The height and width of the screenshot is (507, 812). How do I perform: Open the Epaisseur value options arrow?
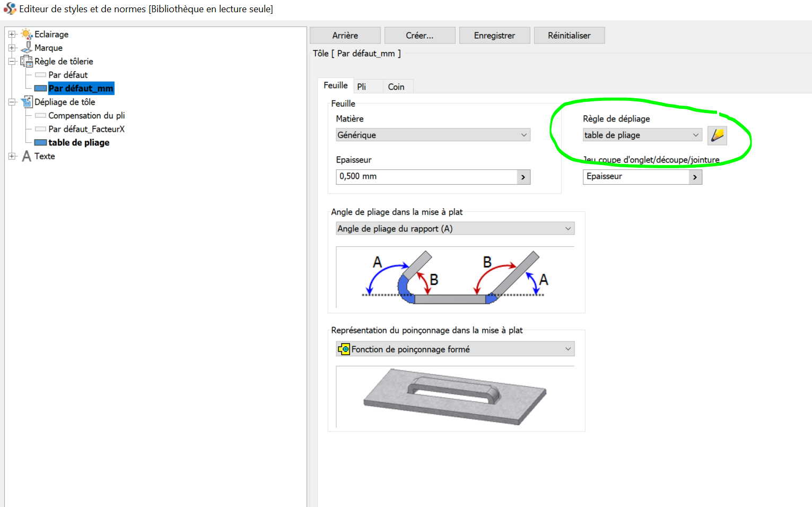(x=523, y=177)
